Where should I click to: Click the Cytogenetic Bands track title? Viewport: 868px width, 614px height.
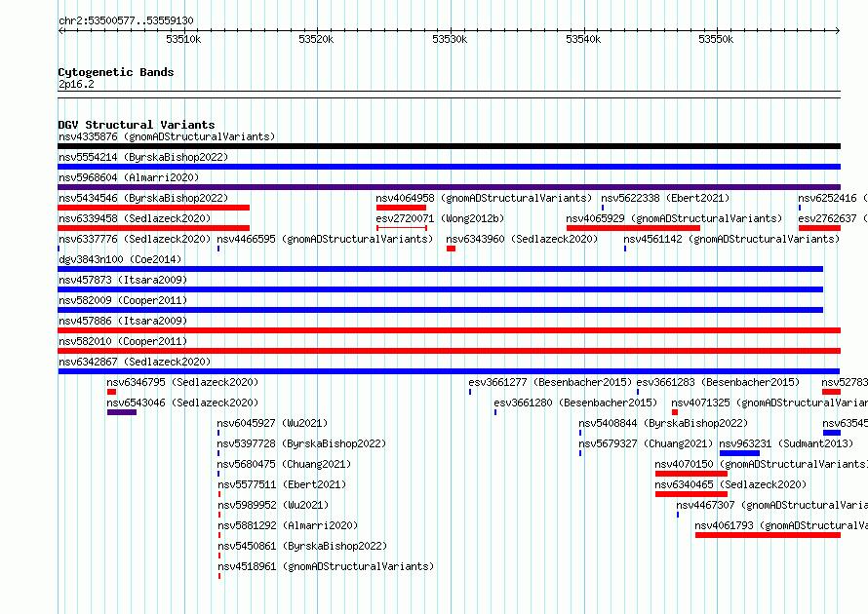coord(116,72)
